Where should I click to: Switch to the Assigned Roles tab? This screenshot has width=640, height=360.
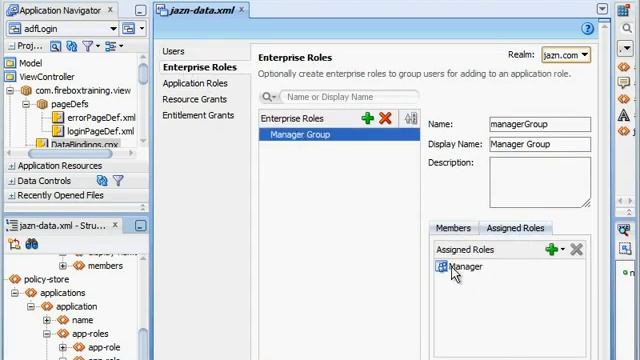tap(515, 228)
